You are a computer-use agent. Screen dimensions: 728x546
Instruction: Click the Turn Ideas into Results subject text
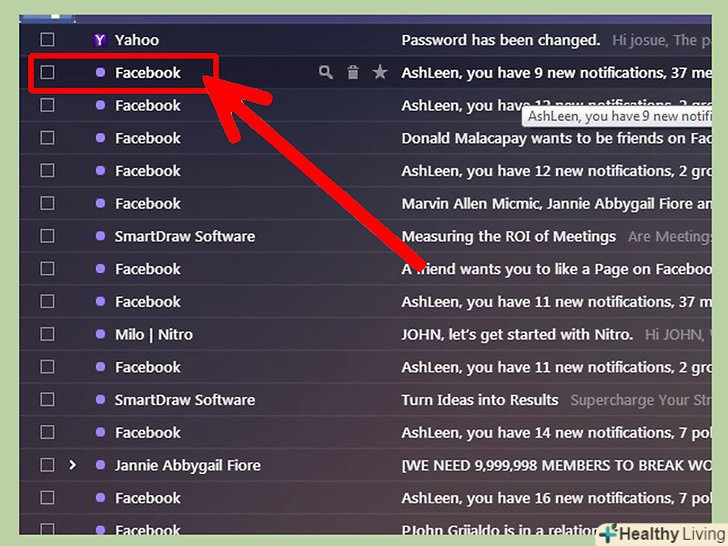pyautogui.click(x=480, y=400)
